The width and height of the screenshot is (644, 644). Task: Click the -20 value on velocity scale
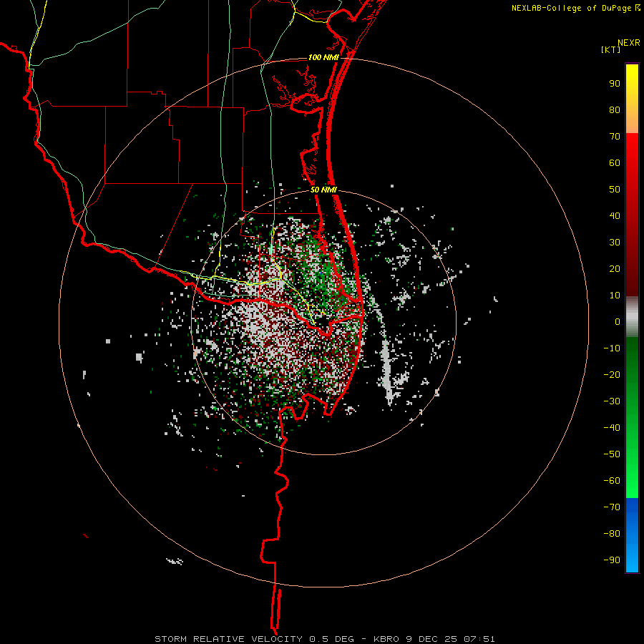pos(612,375)
